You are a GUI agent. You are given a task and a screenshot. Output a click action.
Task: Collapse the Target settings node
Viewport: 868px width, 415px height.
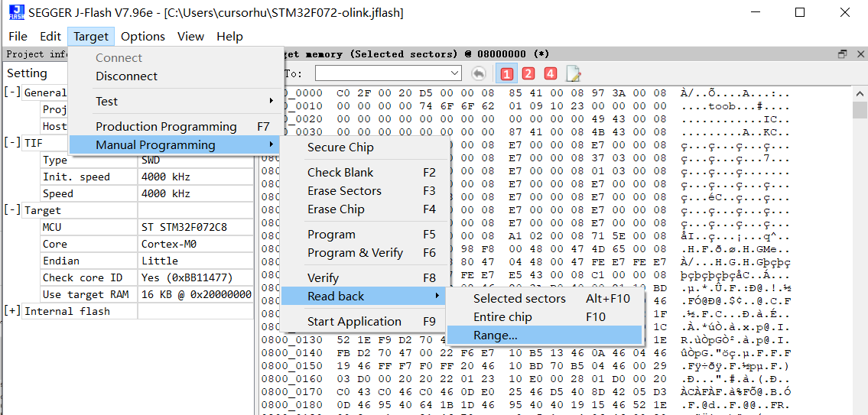[x=12, y=210]
